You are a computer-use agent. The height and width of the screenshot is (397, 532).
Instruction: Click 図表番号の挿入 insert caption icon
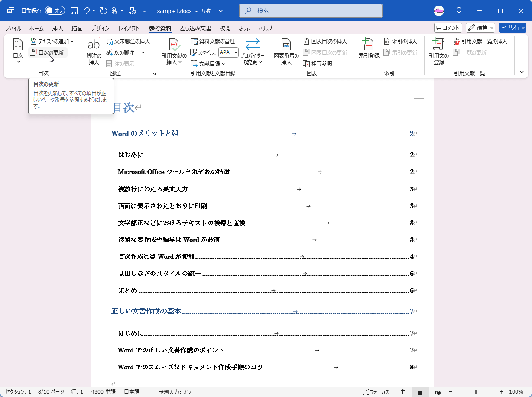tap(286, 44)
